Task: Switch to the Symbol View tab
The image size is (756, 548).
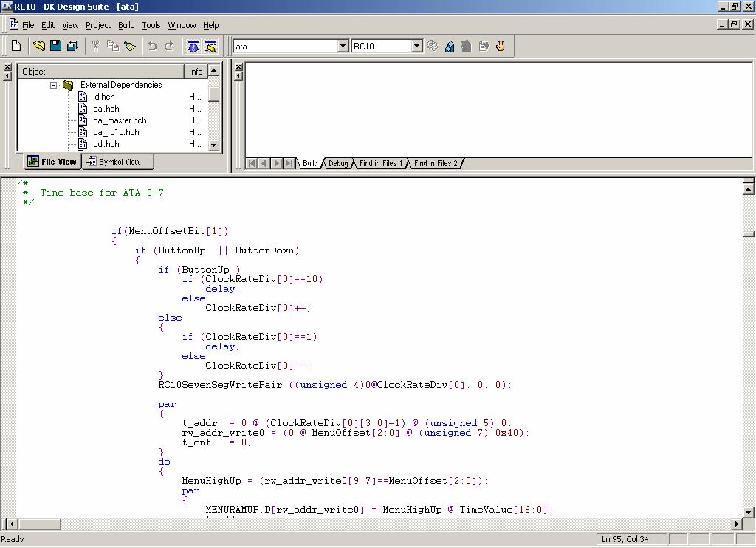Action: tap(117, 162)
